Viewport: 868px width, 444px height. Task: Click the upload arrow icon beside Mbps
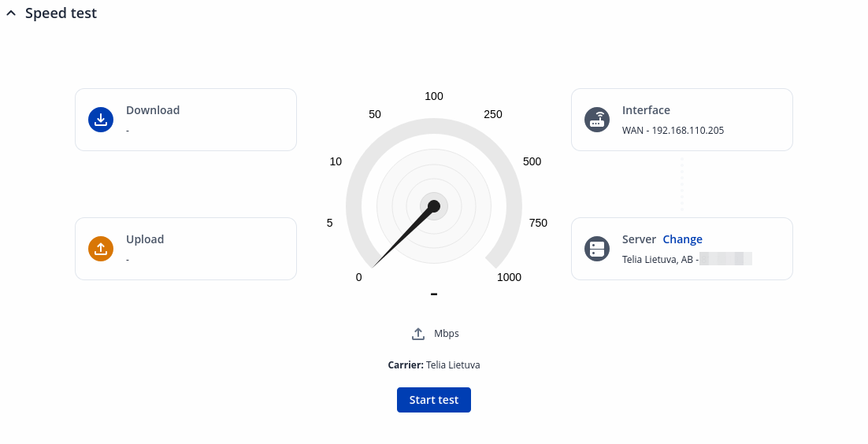[x=418, y=334]
